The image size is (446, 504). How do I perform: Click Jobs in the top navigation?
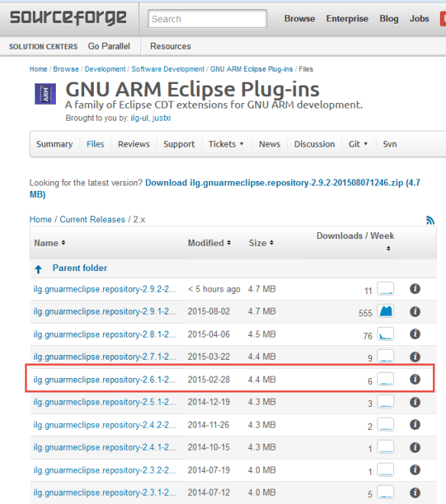(419, 18)
